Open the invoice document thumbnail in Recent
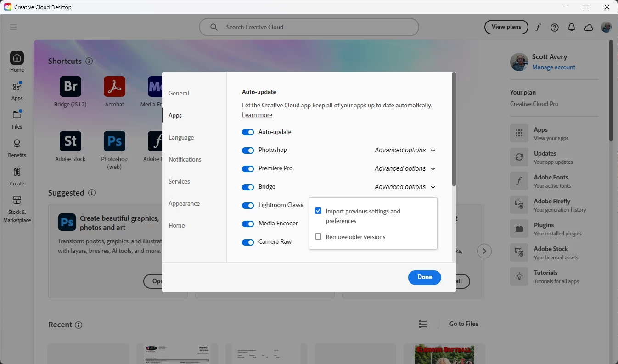 coord(177,354)
